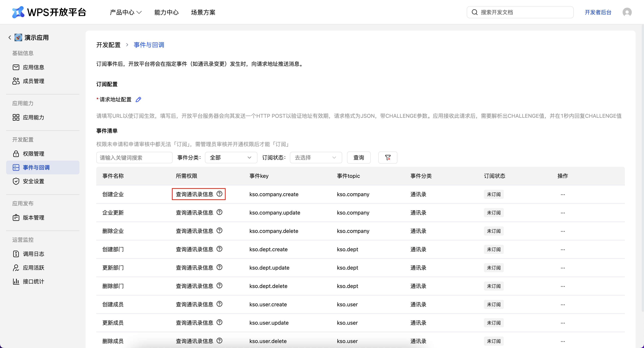Click the WPS开放平台 logo

[x=49, y=12]
